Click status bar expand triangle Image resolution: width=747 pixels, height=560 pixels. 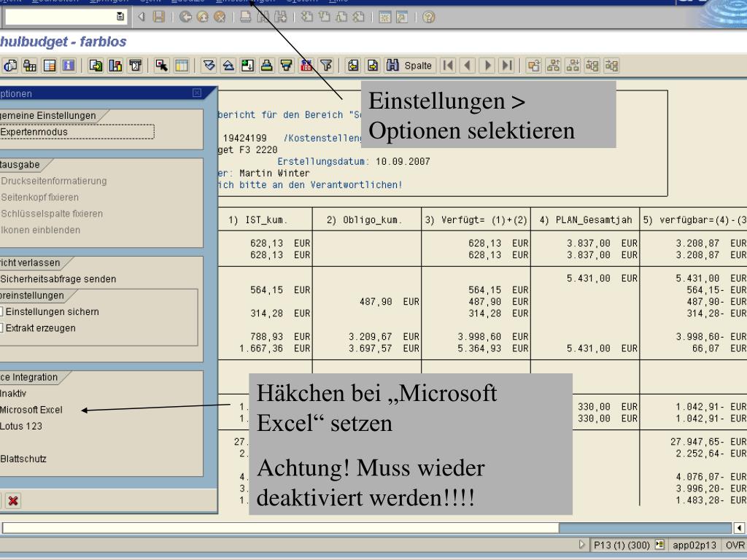point(581,544)
